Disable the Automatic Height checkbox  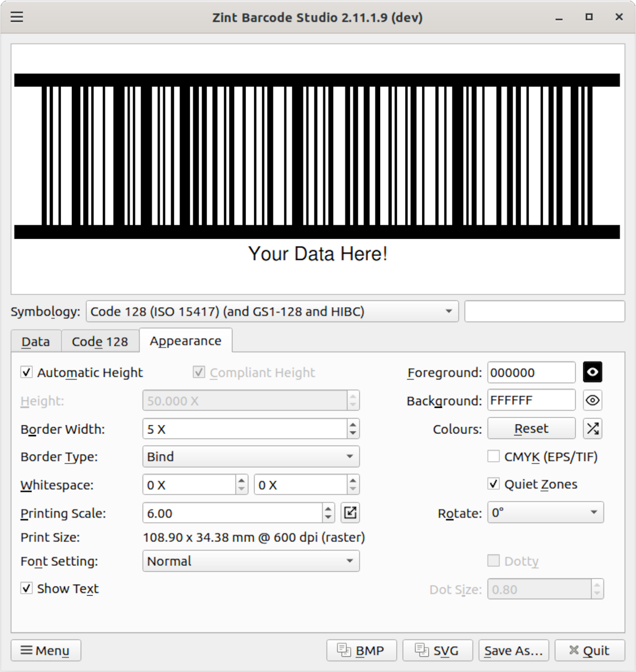click(27, 372)
